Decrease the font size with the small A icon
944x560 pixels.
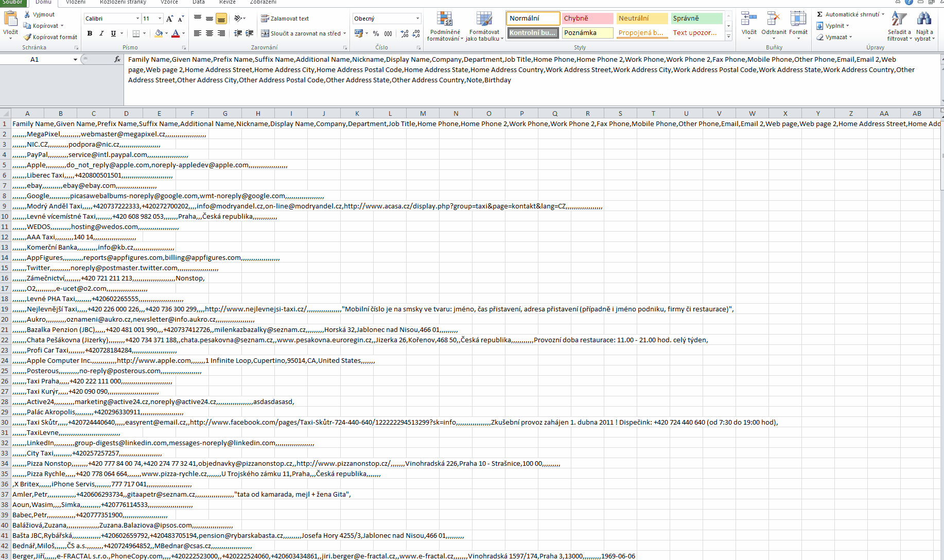pos(181,19)
